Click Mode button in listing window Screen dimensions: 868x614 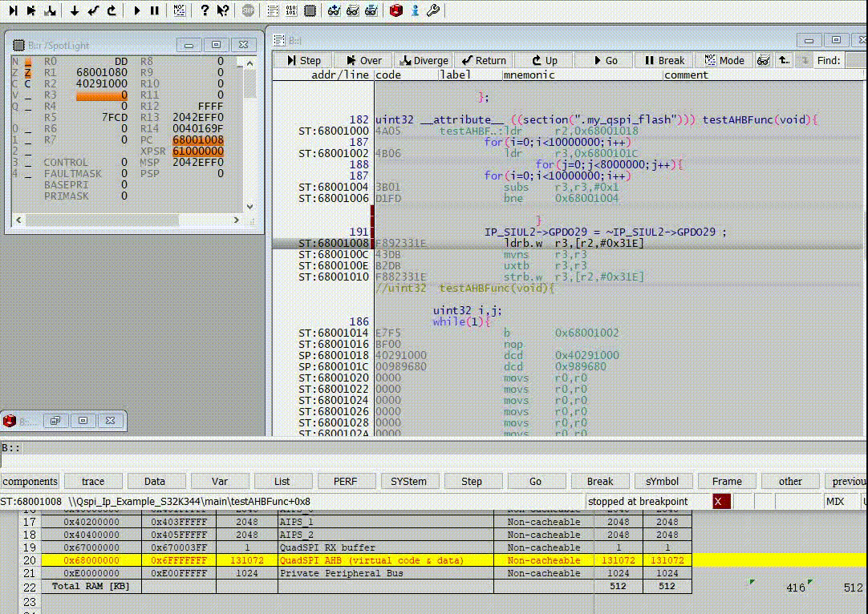point(724,60)
